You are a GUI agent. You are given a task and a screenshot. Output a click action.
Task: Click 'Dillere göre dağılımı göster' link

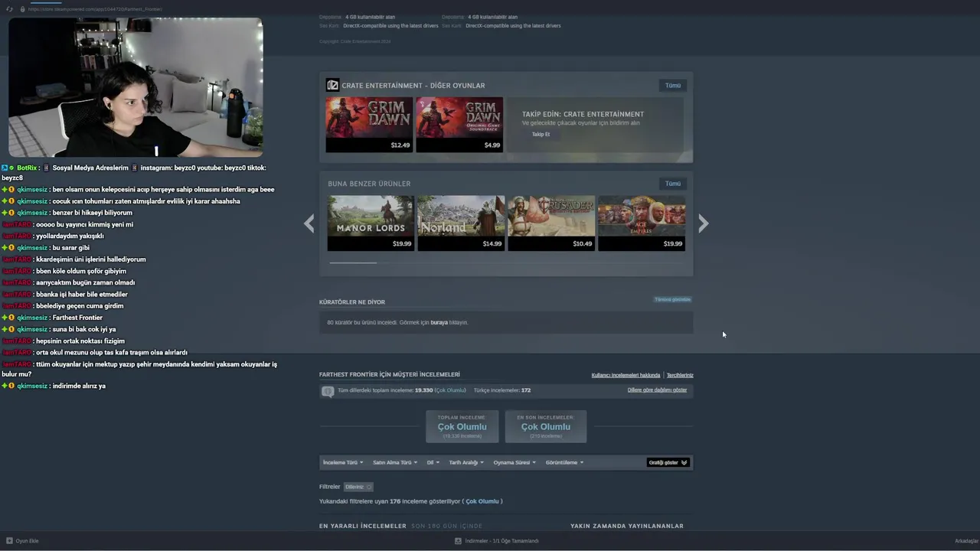click(x=657, y=390)
